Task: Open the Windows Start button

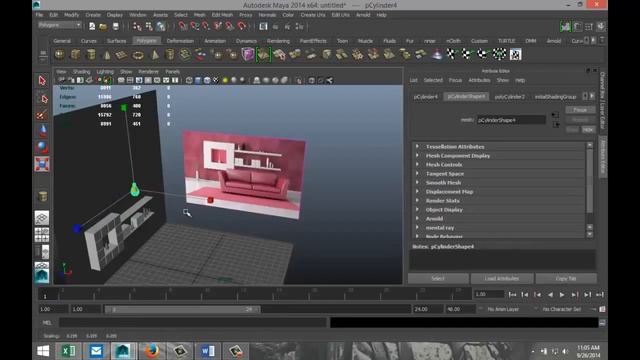Action: (x=43, y=351)
